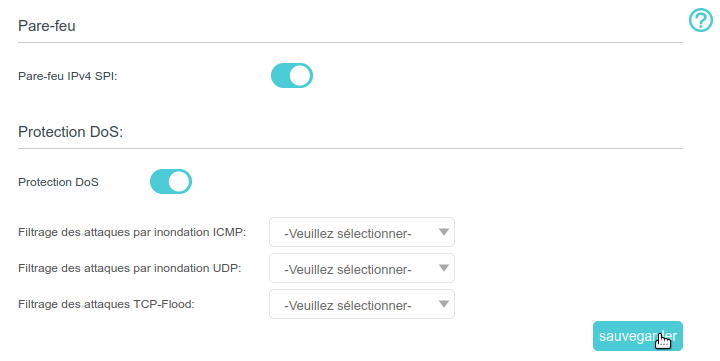The width and height of the screenshot is (720, 361).
Task: Click the Filtrage des attaques TCP-Flood label
Action: [x=107, y=304]
